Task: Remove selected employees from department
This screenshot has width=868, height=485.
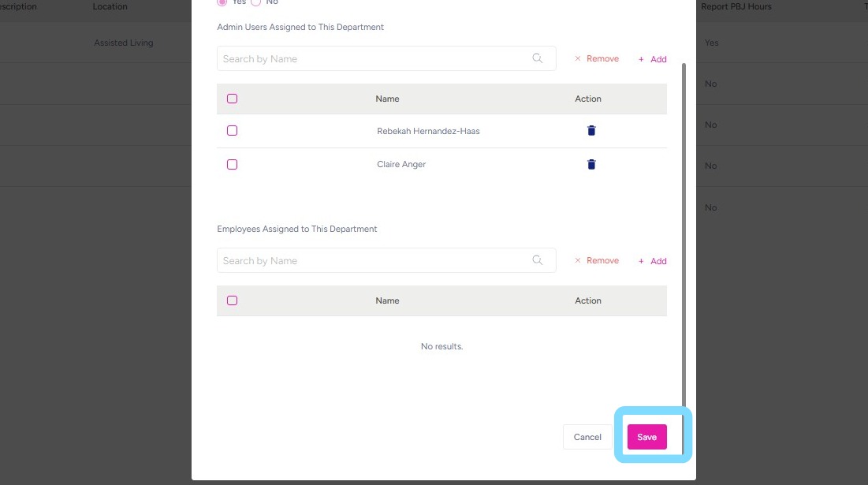Action: (597, 261)
